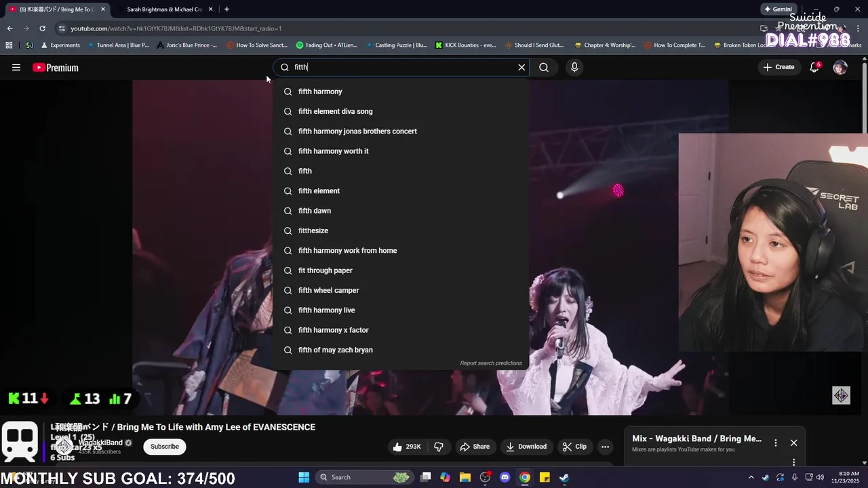
Task: Open Copilot from the taskbar
Action: 445,477
